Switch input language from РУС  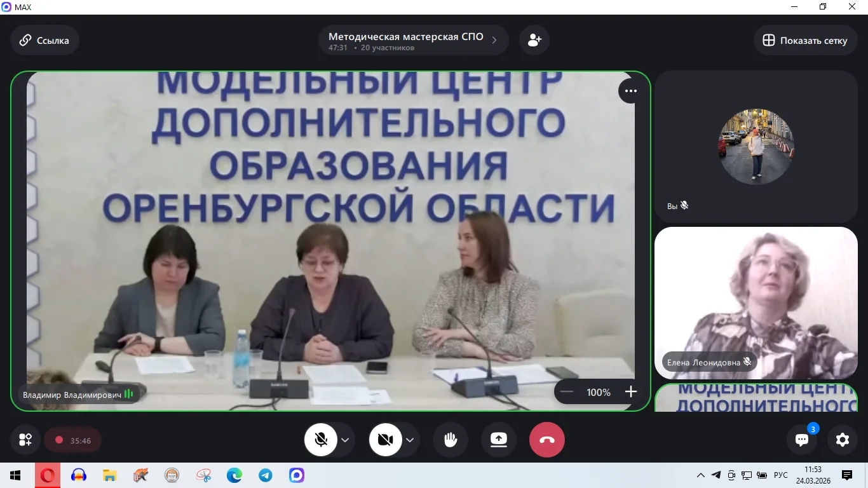click(781, 475)
